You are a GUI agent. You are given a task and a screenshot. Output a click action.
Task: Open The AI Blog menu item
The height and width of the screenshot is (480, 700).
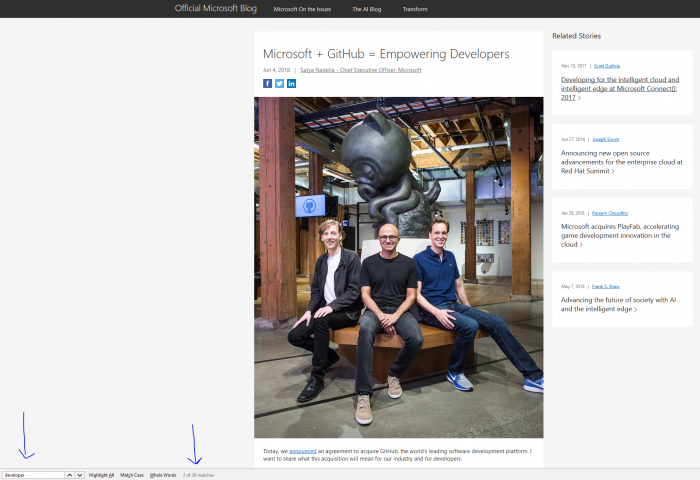click(x=367, y=9)
